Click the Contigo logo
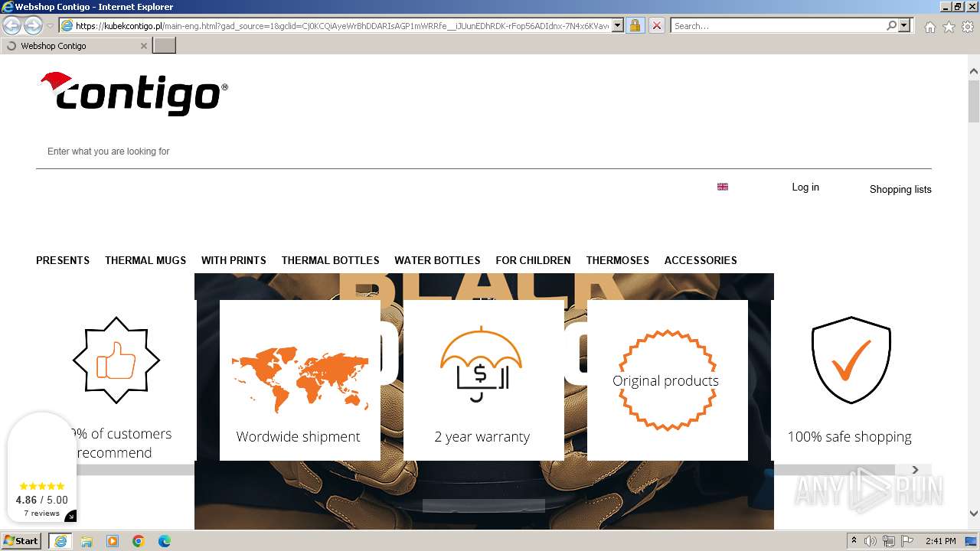 [x=134, y=93]
